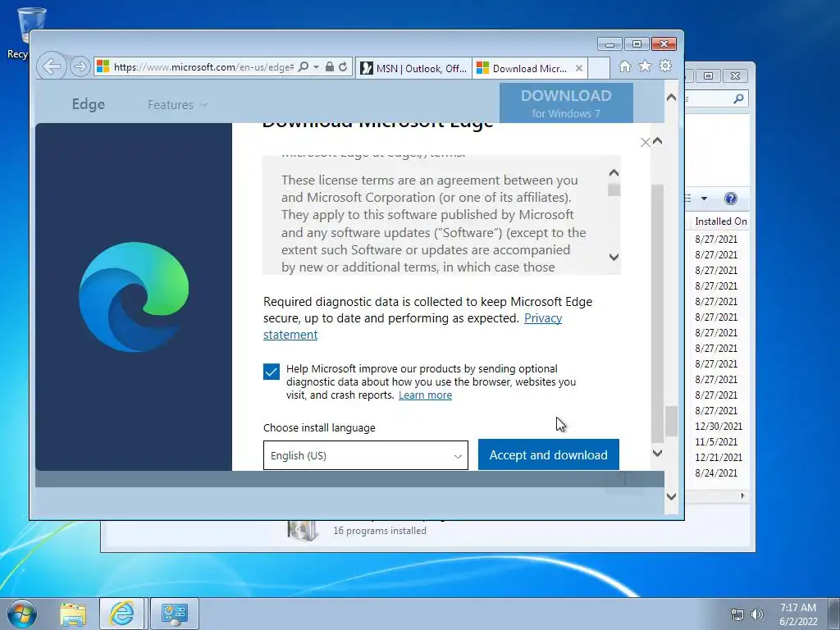The height and width of the screenshot is (630, 840).
Task: Click Accept and download button
Action: 549,454
